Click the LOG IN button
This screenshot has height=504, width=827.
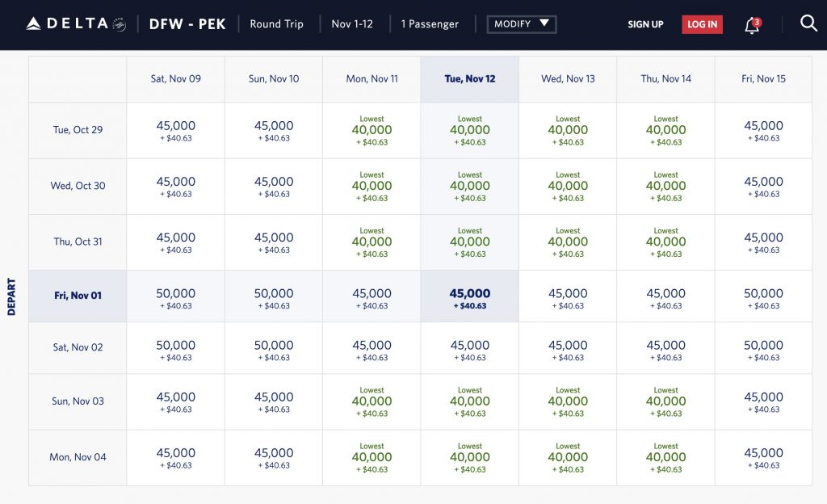click(702, 24)
